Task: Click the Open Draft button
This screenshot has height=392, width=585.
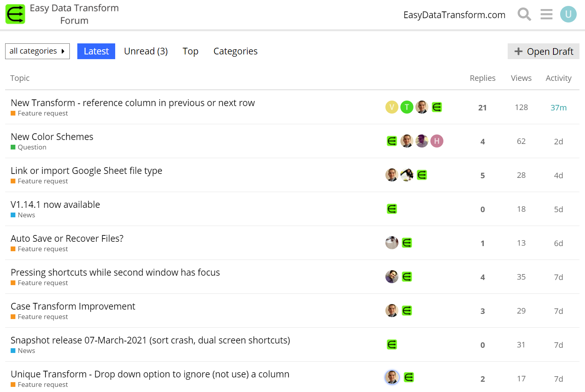Action: (x=543, y=51)
